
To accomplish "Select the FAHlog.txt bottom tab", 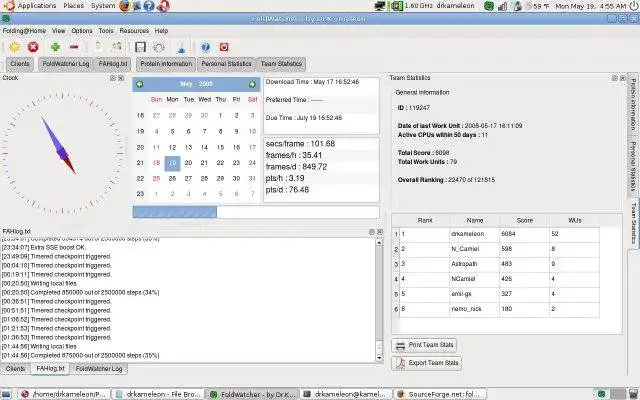I will click(50, 369).
